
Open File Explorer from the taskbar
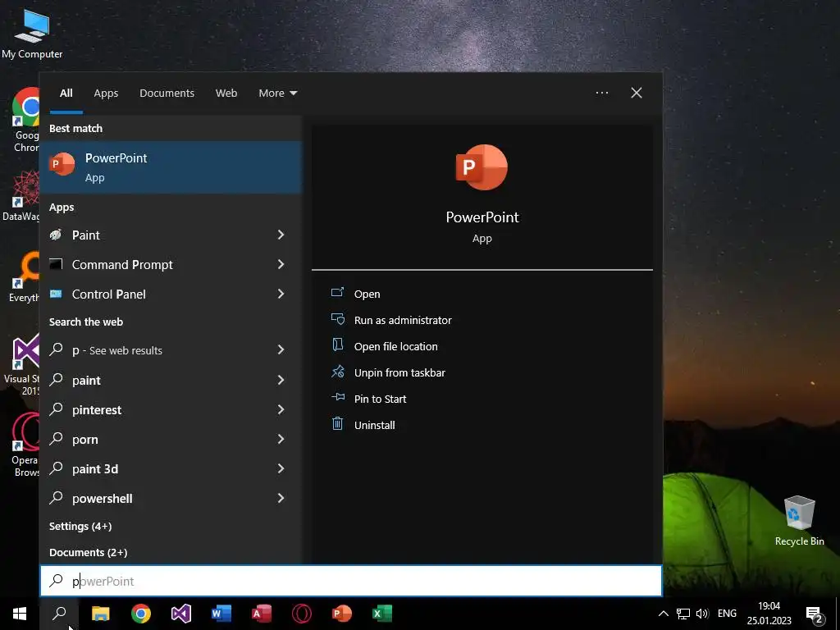point(100,614)
